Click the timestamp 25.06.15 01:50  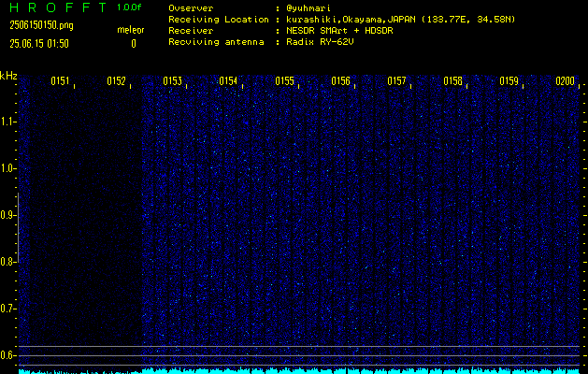[x=39, y=44]
